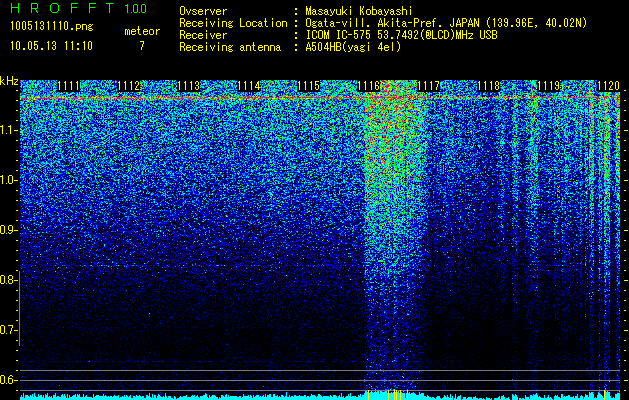629x400 pixels.
Task: Click the 1.0 frequency axis label
Action: click(7, 180)
